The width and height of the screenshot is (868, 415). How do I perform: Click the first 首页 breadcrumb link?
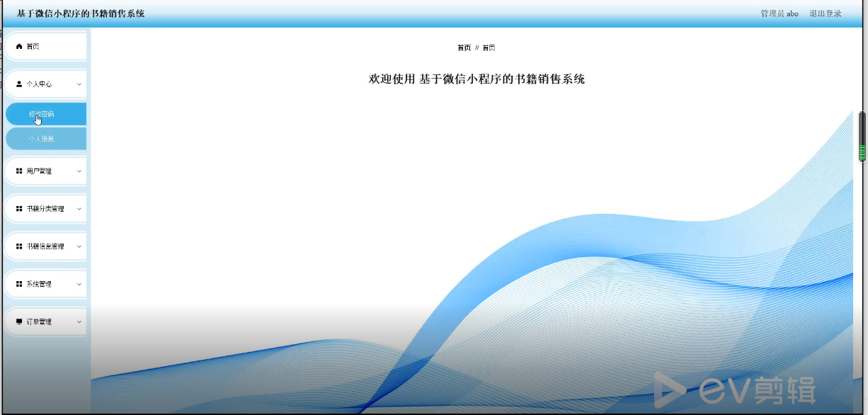(464, 48)
